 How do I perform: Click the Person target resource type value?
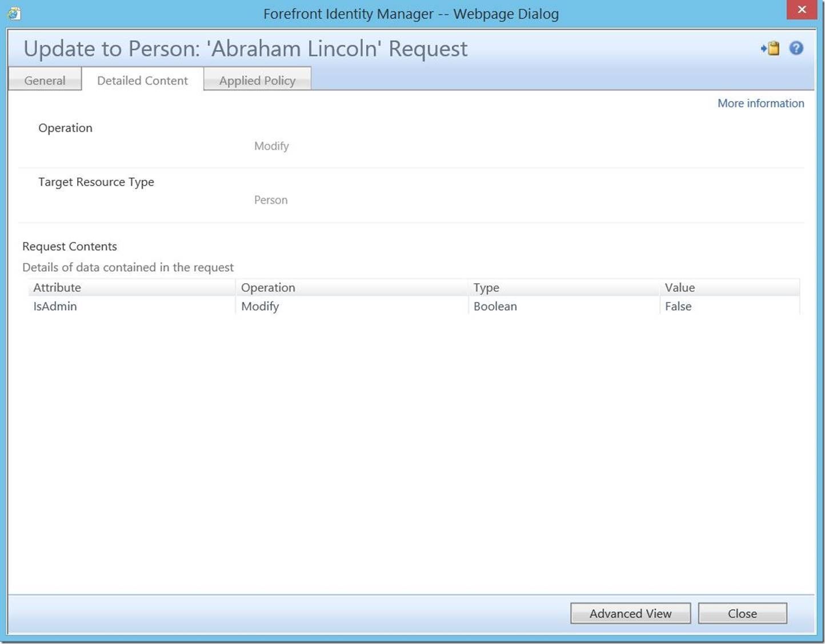[271, 200]
